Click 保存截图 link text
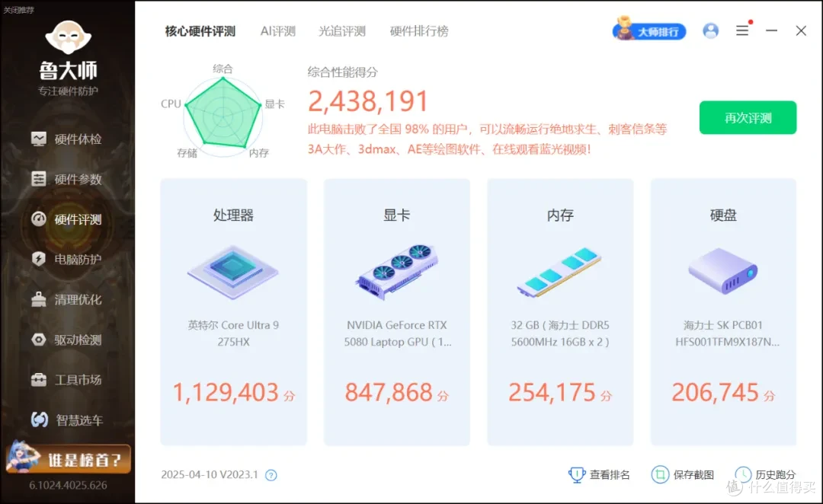The height and width of the screenshot is (504, 823). coord(693,474)
